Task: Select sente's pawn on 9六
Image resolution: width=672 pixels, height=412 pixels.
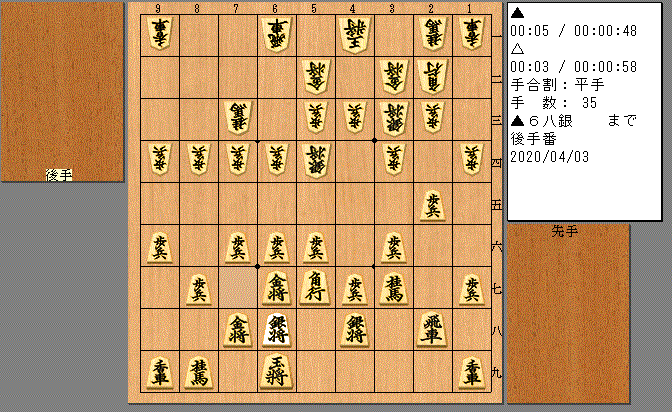Action: [160, 246]
